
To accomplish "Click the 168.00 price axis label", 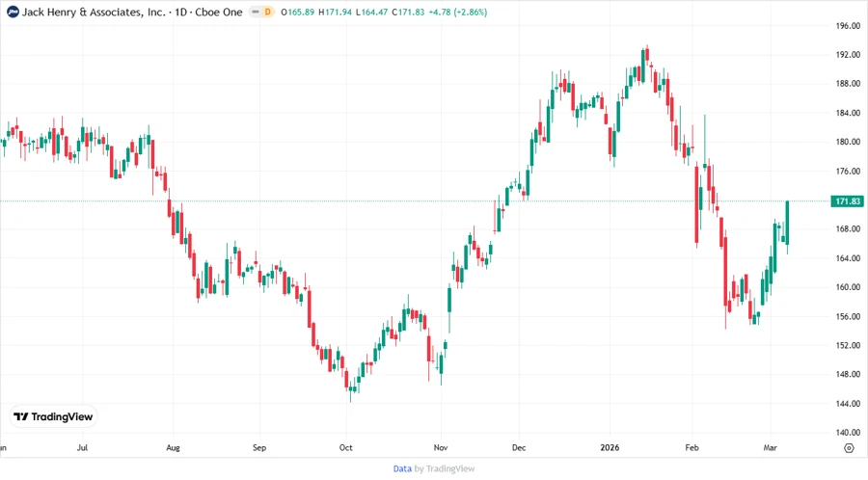I will click(848, 229).
